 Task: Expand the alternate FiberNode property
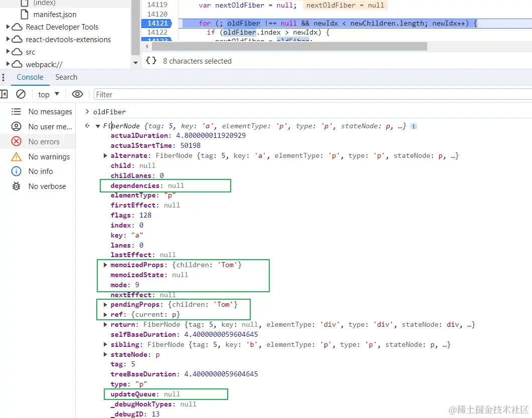click(105, 155)
